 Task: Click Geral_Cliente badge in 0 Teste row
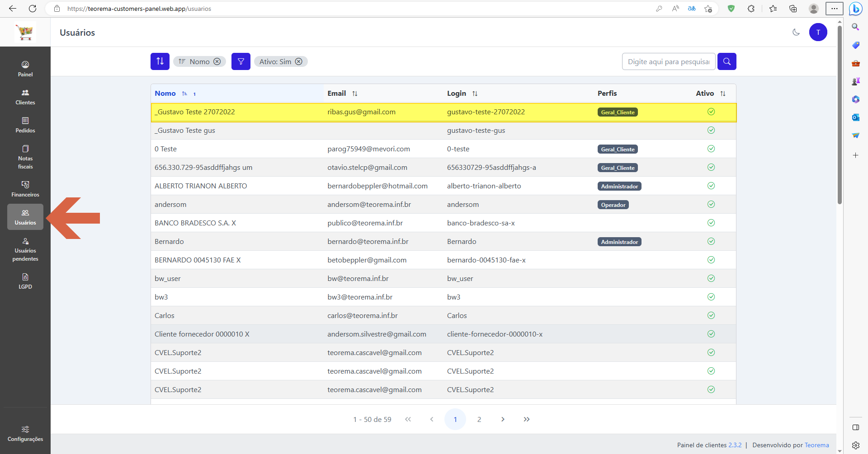click(618, 149)
